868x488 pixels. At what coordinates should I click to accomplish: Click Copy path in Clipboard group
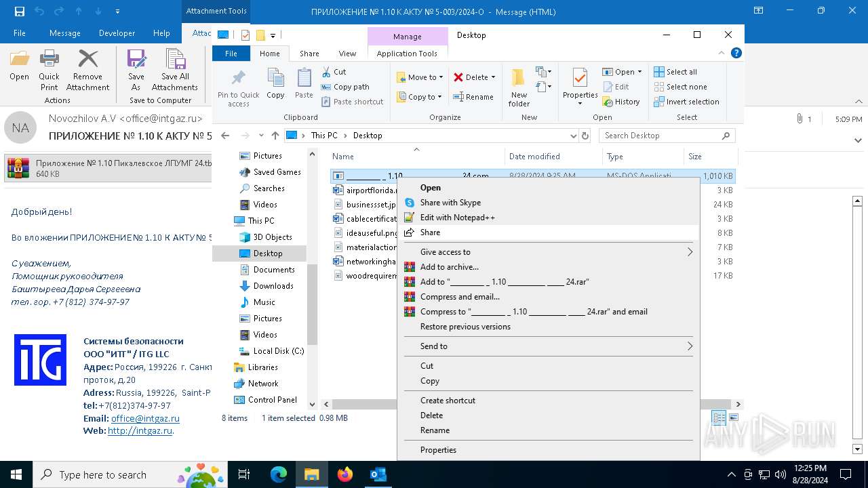pos(345,87)
